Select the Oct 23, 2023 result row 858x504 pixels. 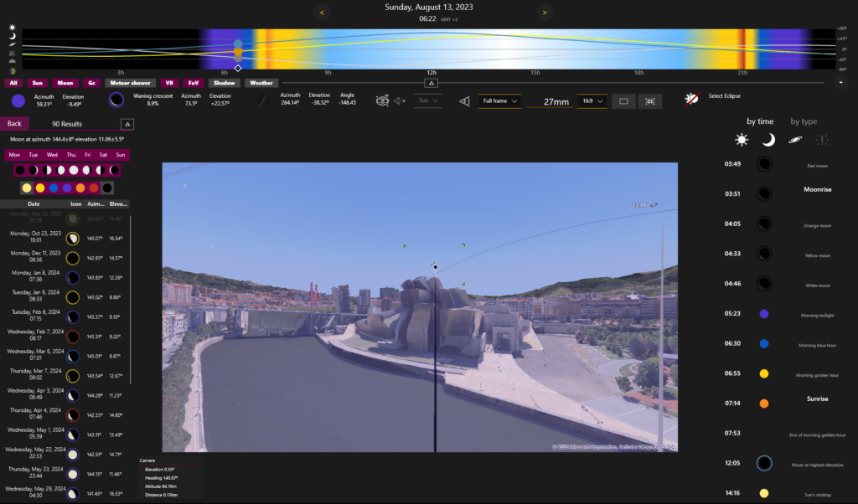pyautogui.click(x=65, y=239)
